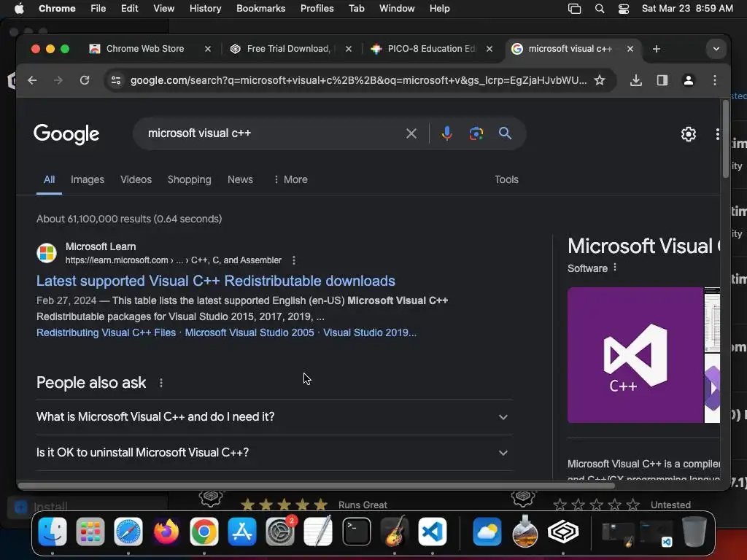The image size is (747, 560).
Task: Click the address bar URL
Action: coord(358,80)
